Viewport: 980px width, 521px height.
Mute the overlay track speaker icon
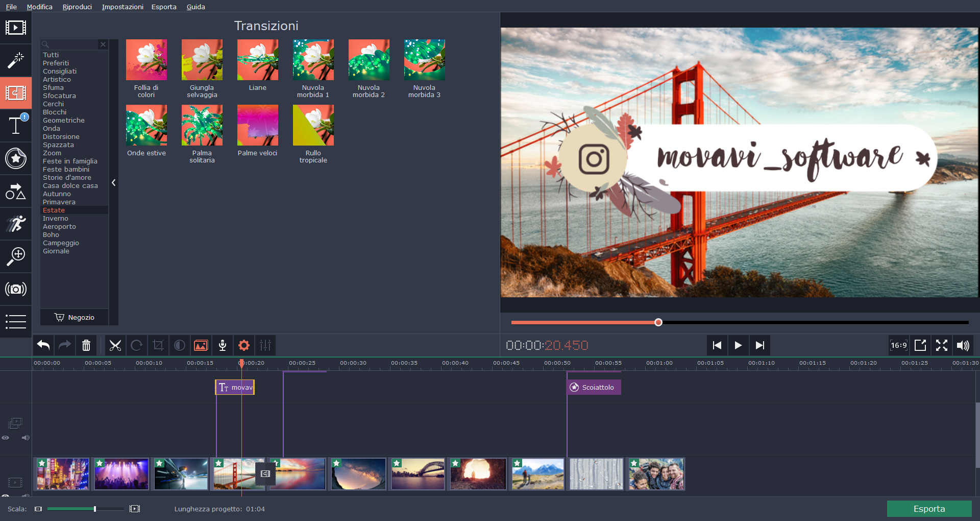26,438
